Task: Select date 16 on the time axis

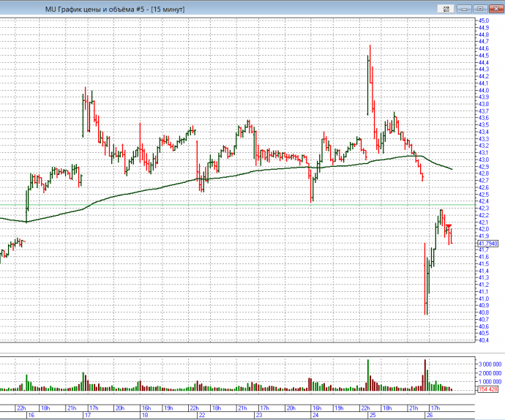Action: coord(31,415)
